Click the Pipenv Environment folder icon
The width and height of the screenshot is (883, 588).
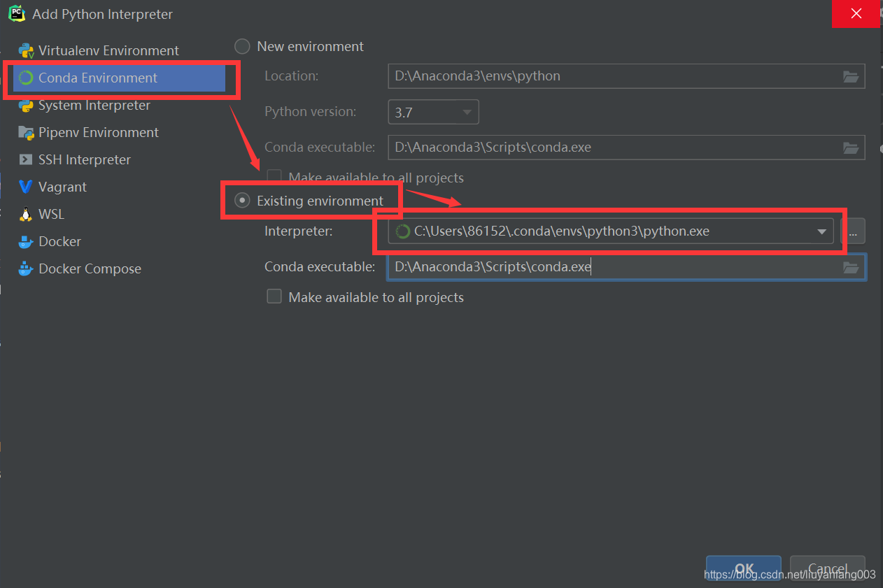click(27, 132)
